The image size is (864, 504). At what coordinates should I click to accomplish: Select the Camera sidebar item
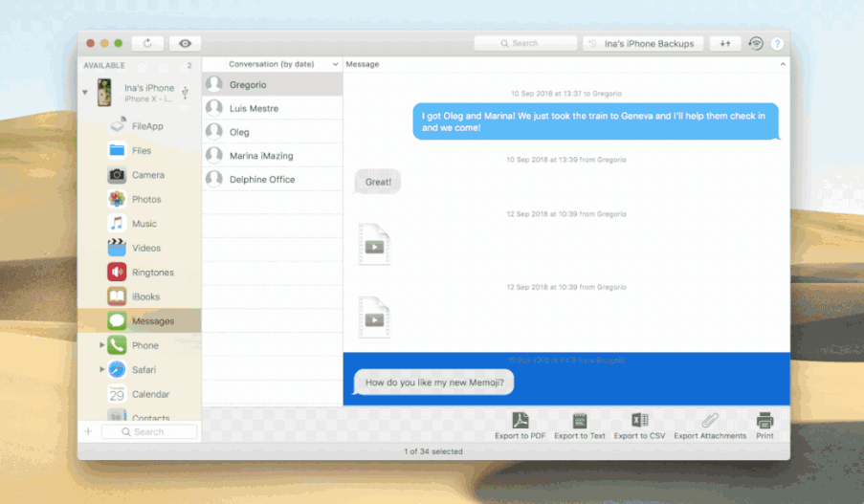coord(147,175)
